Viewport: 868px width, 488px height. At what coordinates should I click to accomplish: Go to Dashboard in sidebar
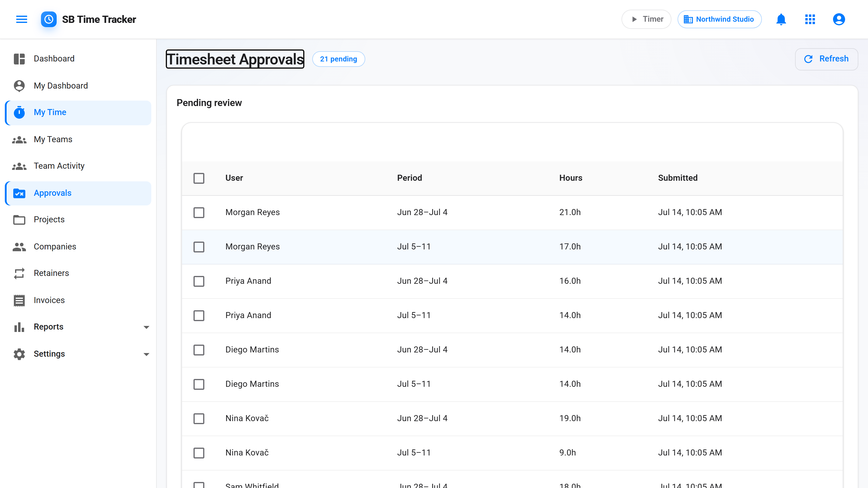tap(78, 59)
